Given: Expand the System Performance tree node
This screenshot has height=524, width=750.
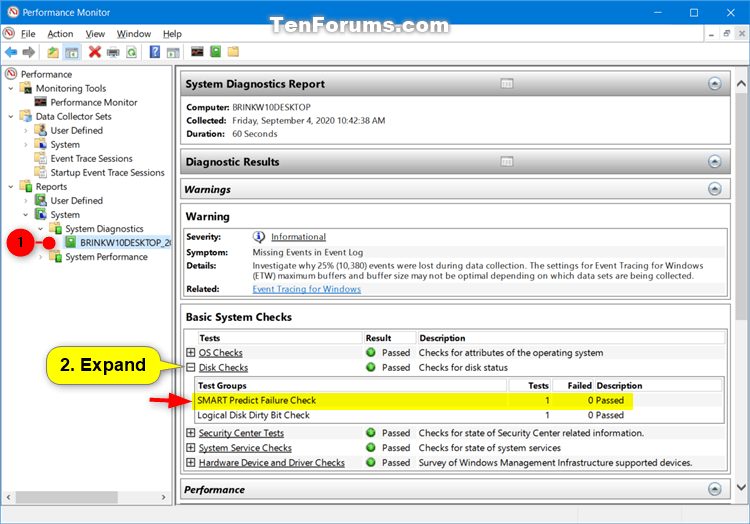Looking at the screenshot, I should tap(41, 257).
